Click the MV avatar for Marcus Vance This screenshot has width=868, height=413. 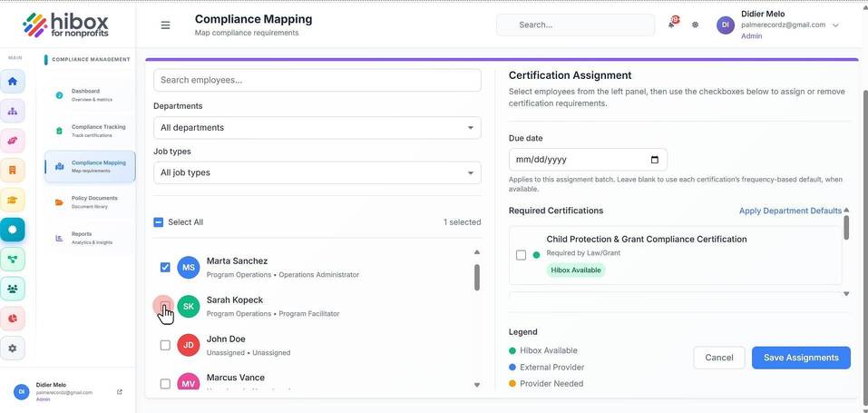coord(189,381)
